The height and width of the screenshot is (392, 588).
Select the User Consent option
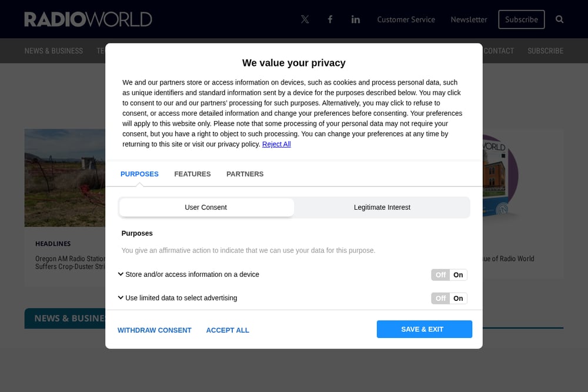click(x=206, y=207)
